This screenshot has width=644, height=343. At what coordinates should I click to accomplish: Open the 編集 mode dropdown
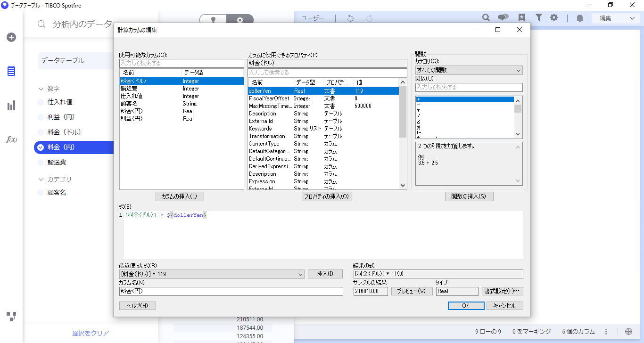point(616,18)
